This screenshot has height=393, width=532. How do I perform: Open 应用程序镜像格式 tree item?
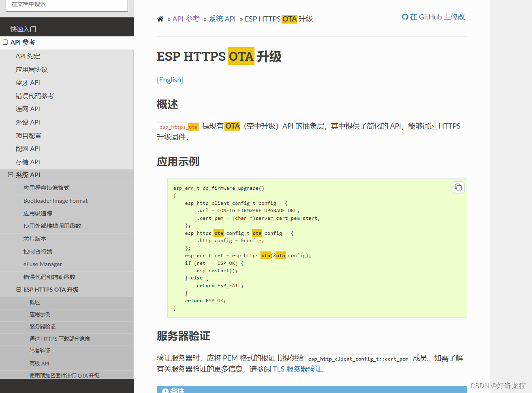click(47, 188)
